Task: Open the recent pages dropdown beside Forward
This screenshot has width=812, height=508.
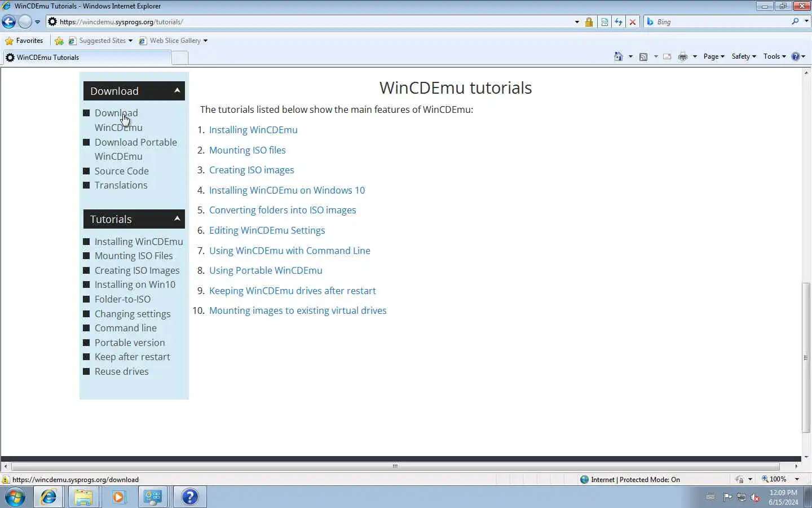Action: [x=37, y=22]
